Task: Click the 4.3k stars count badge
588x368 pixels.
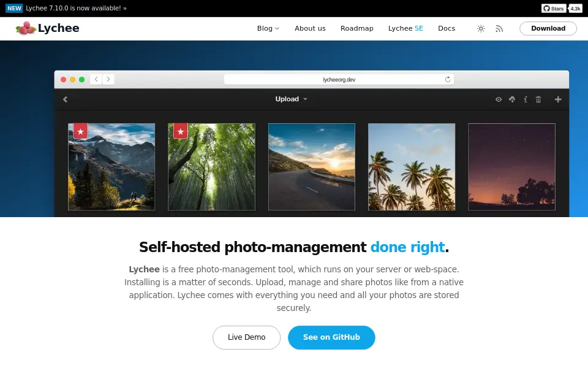Action: 575,8
